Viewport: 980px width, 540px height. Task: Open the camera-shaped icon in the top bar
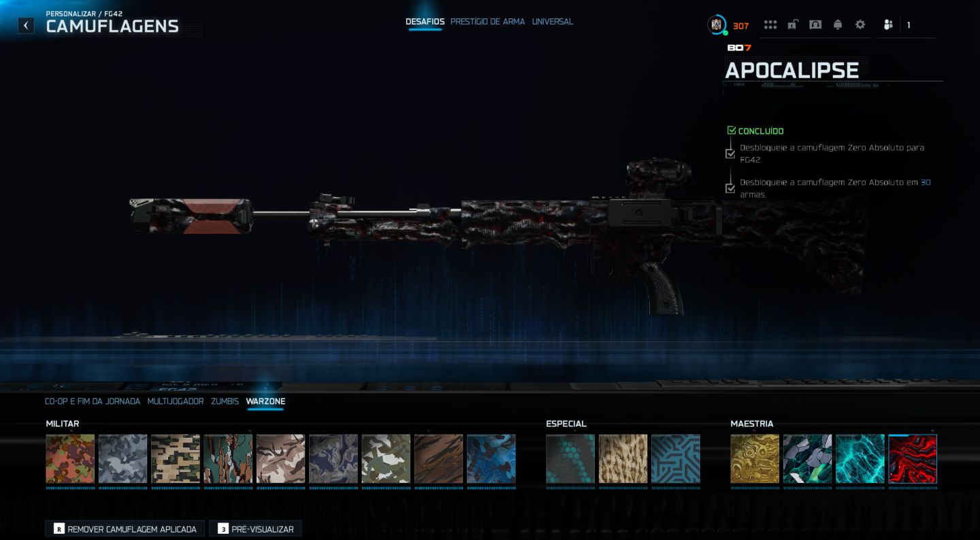[815, 24]
